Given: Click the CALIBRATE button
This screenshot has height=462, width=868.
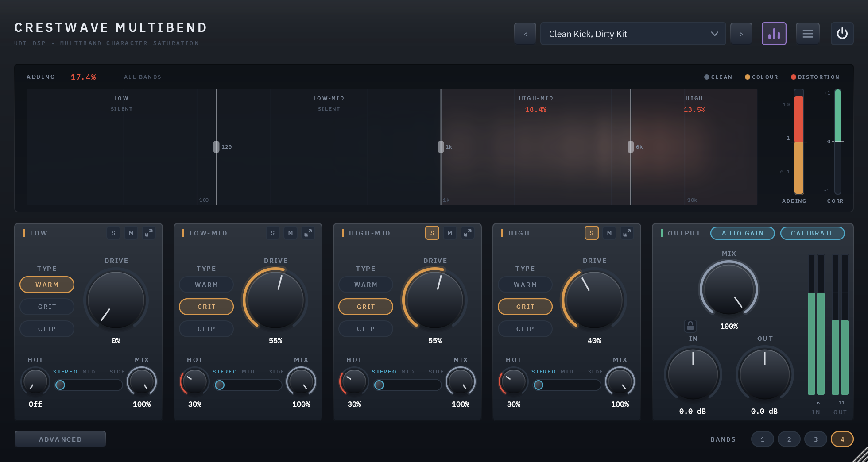Looking at the screenshot, I should point(812,233).
